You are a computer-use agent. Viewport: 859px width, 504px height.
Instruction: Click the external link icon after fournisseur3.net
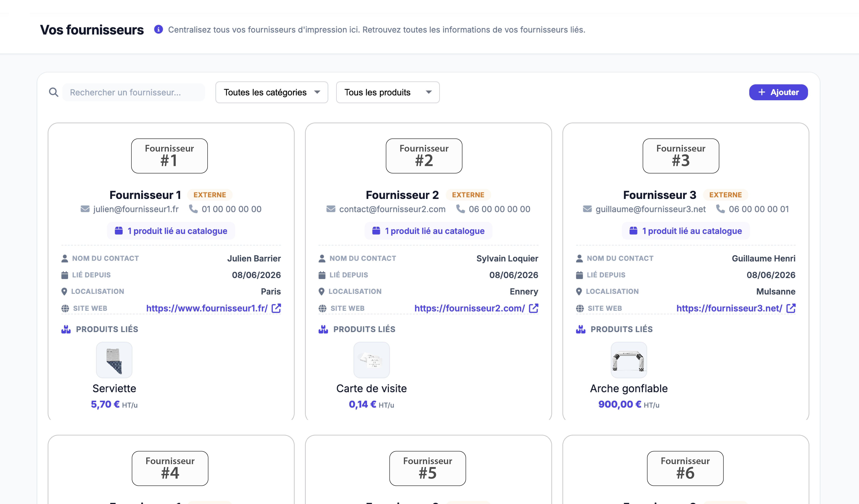791,308
